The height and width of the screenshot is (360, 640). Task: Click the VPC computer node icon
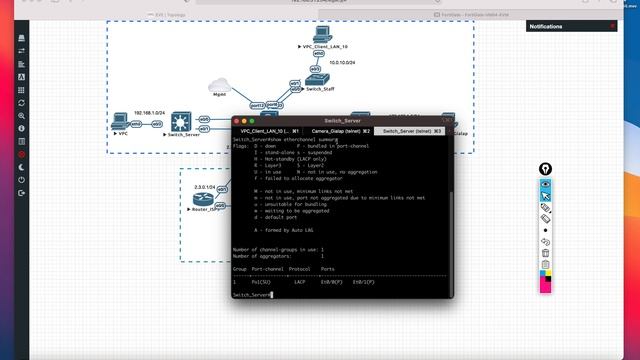(x=120, y=121)
